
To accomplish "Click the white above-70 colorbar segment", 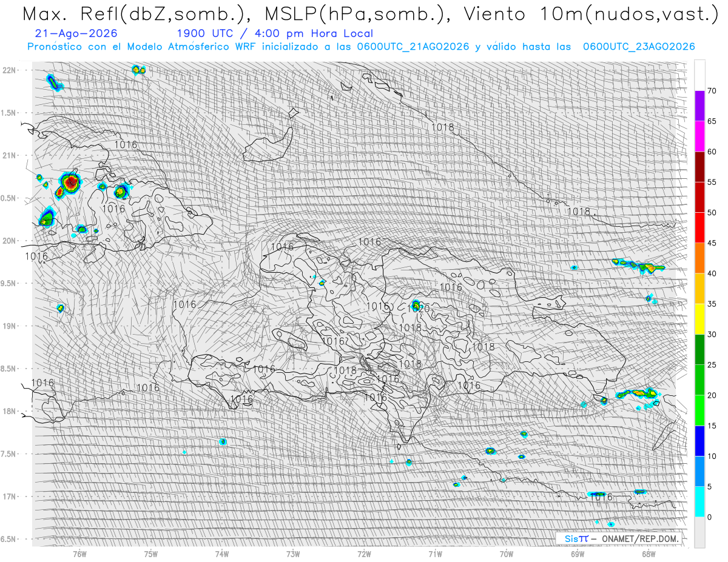I will click(x=700, y=75).
